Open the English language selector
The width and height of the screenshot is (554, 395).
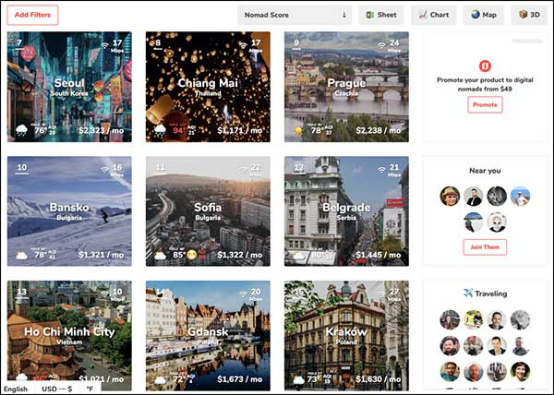[x=16, y=389]
